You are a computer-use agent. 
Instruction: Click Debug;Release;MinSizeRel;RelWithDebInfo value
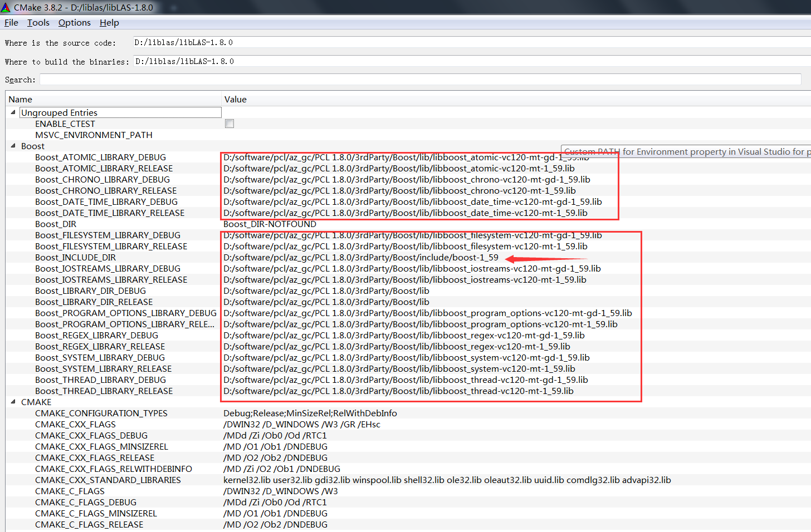pos(310,413)
